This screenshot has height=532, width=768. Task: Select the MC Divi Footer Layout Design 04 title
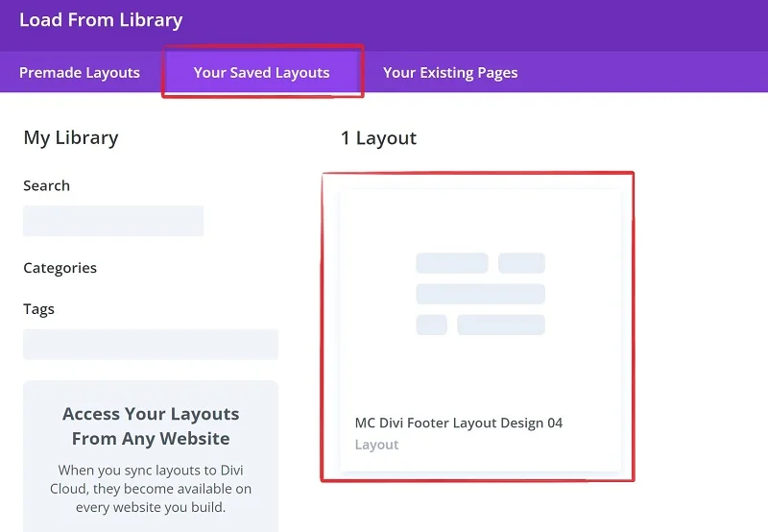point(459,423)
